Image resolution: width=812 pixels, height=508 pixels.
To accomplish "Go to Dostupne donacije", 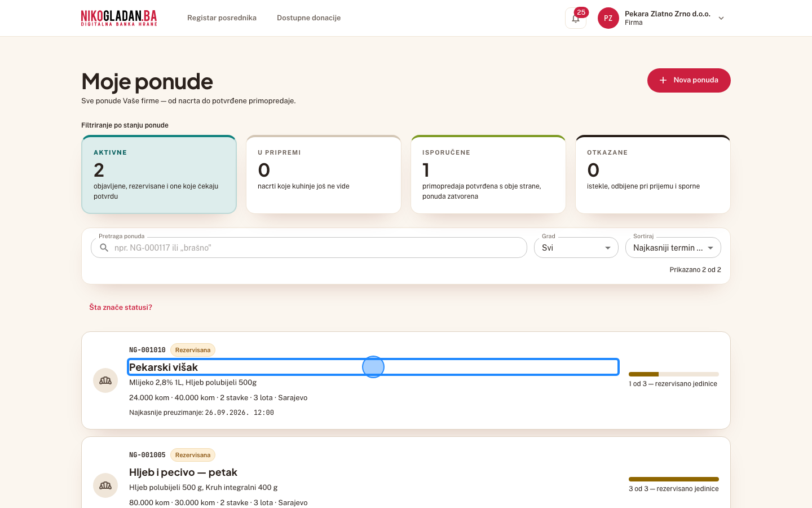I will [x=308, y=18].
